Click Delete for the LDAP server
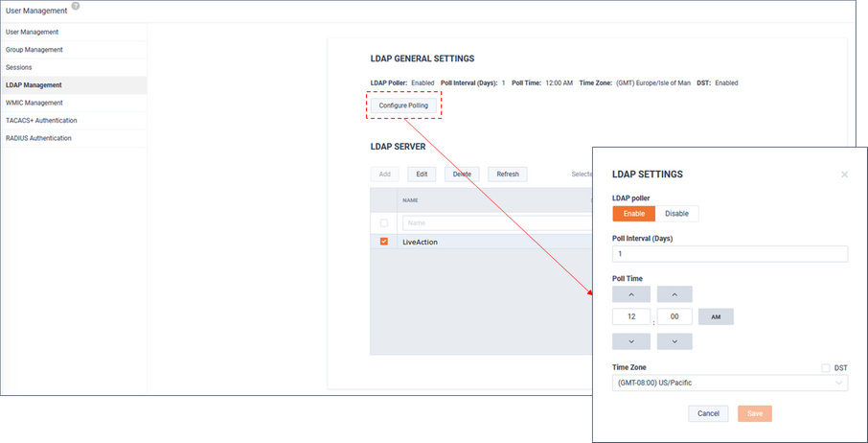Screen dimensions: 868x443 [462, 174]
